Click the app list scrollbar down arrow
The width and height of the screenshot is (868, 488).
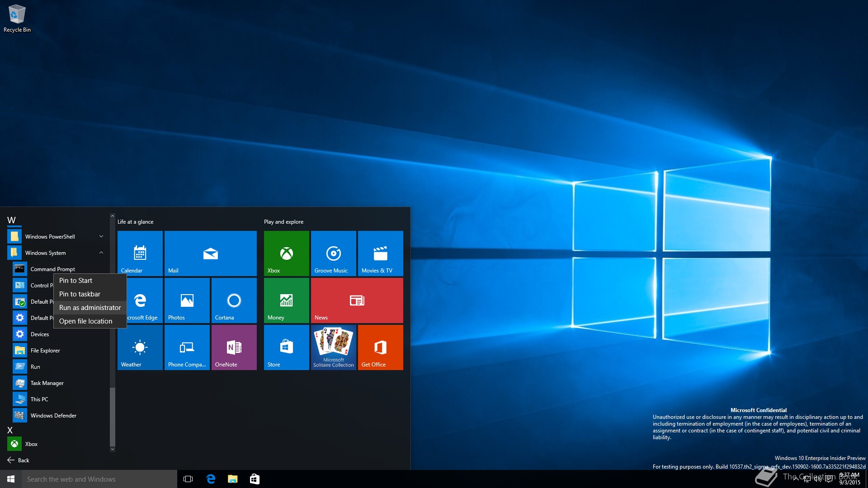tap(113, 449)
